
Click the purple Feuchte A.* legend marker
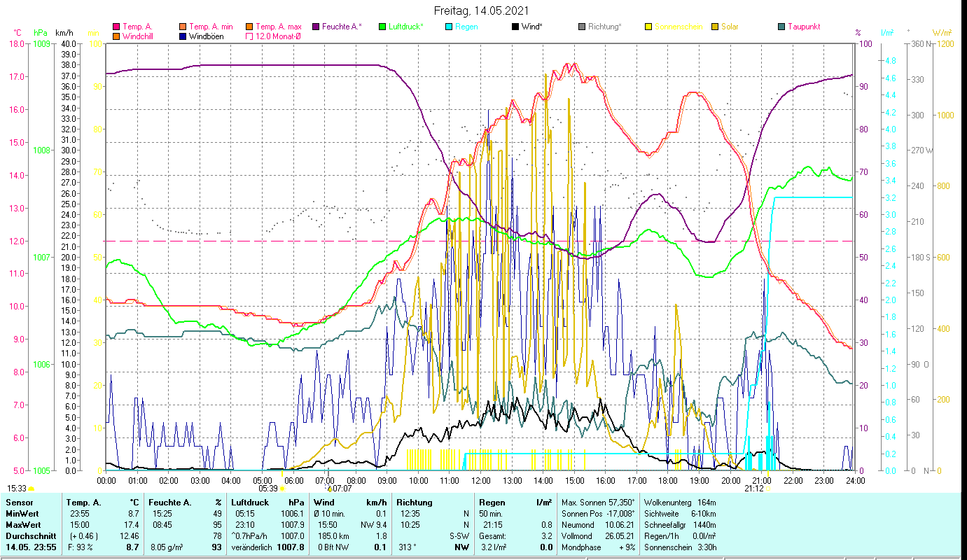[316, 27]
